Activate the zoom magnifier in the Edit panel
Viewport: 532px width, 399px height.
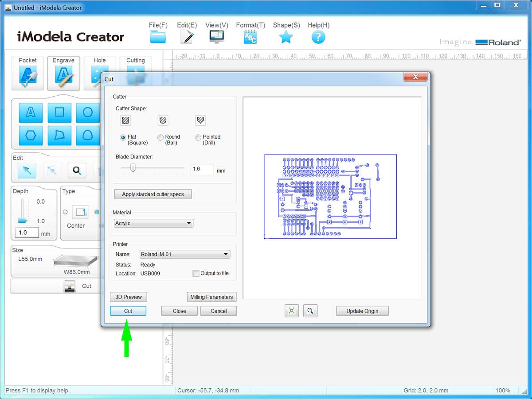(x=76, y=170)
